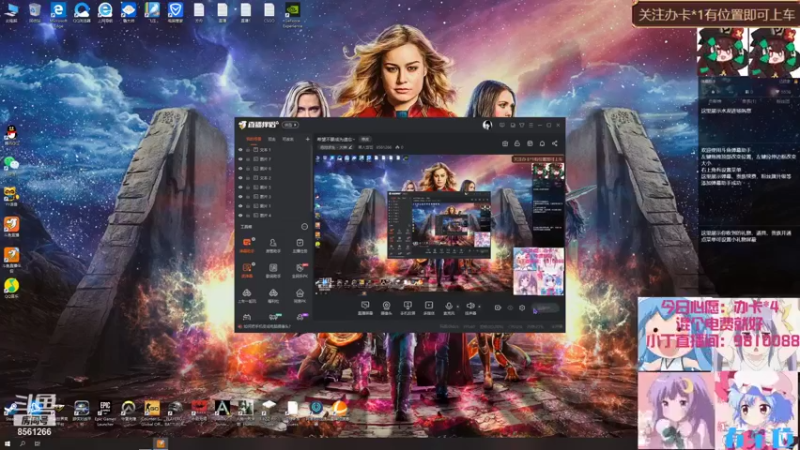Lock the 文本 2 source layer
The image size is (800, 450).
(x=248, y=178)
